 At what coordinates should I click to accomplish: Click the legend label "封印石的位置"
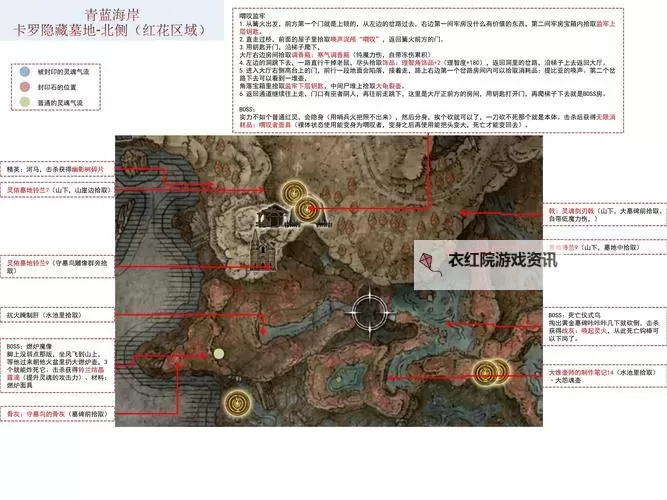[57, 87]
